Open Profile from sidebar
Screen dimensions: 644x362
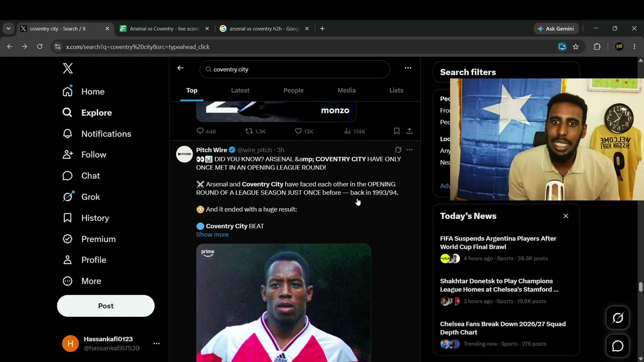coord(84,260)
